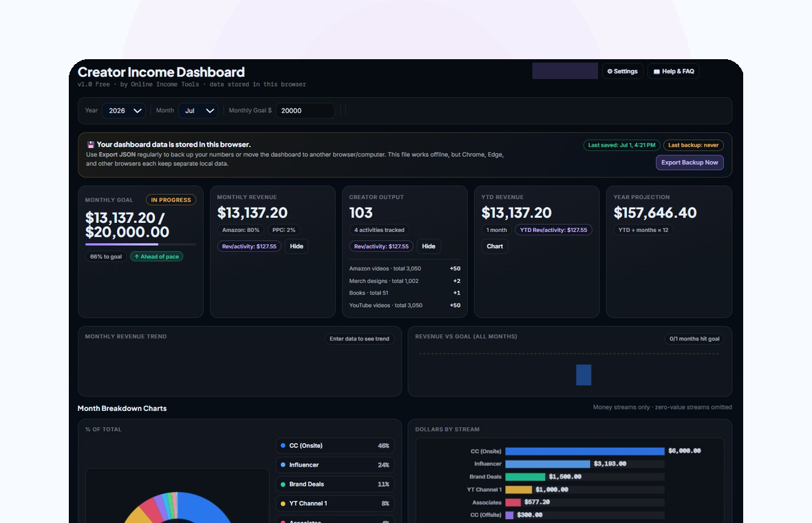Select Brand Deals legend entry

(x=335, y=484)
